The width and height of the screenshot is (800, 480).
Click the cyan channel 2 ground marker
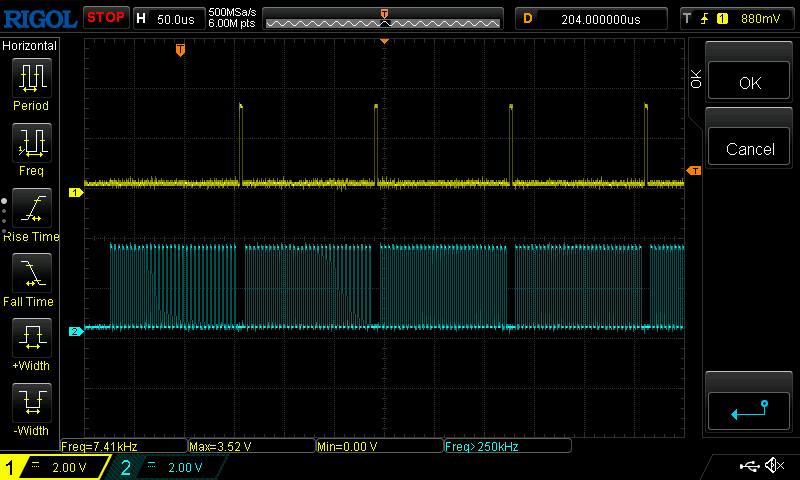click(76, 332)
